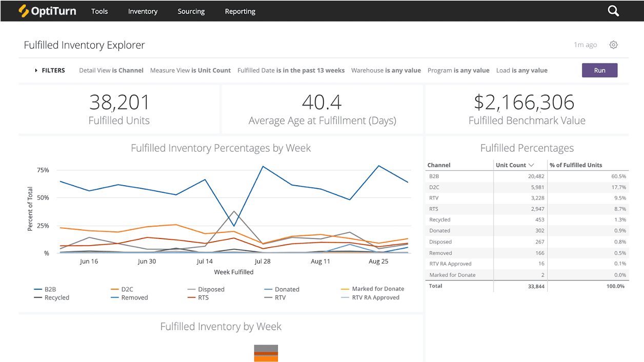Click the Fulfilled Percentages table title

point(527,148)
